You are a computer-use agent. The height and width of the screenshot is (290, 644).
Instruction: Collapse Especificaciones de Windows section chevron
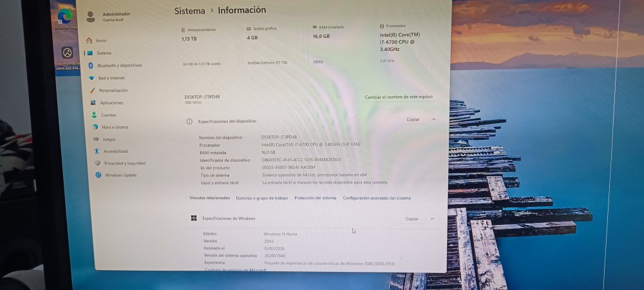pos(432,219)
